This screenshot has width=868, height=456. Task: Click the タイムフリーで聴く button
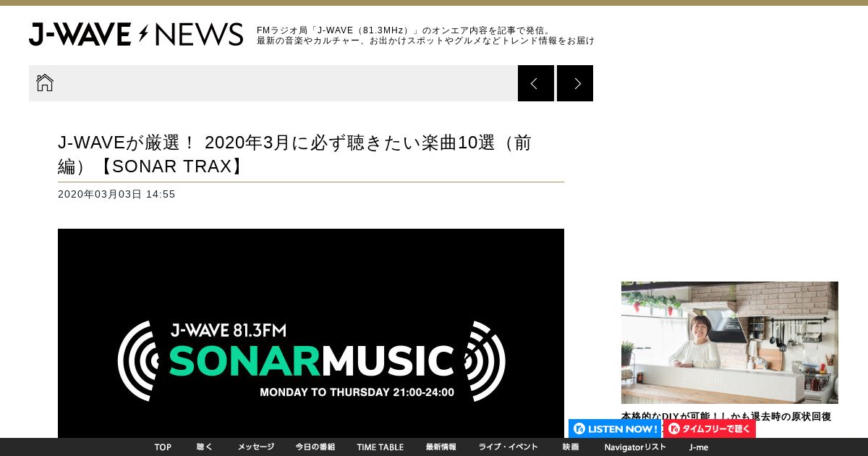[710, 428]
